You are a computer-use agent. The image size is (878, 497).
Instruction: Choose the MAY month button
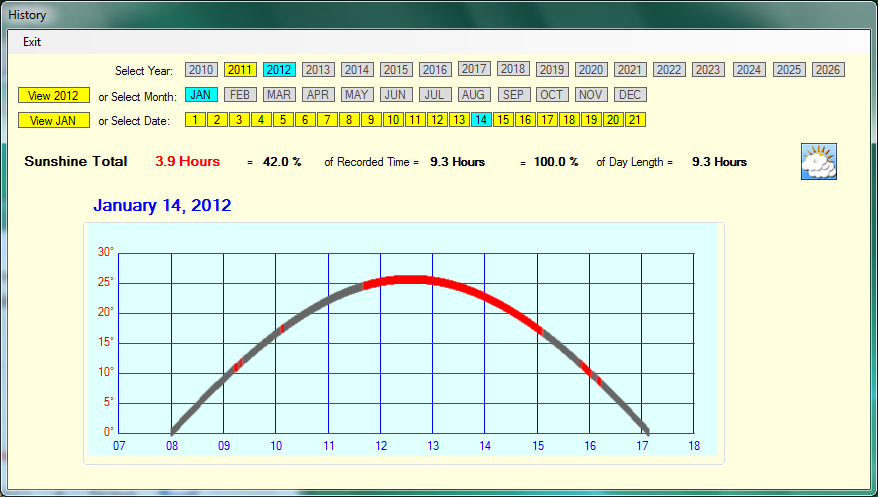point(357,95)
